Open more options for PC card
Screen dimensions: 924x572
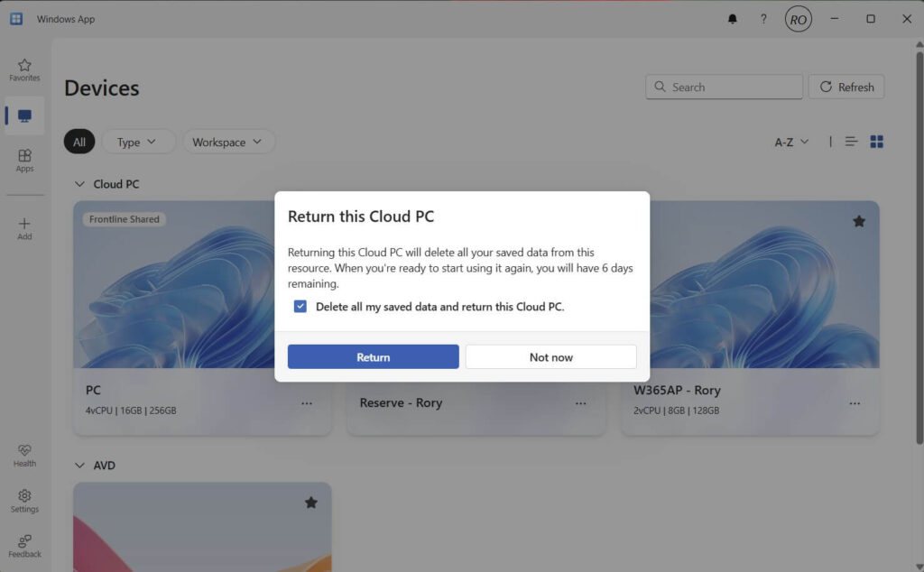click(307, 403)
